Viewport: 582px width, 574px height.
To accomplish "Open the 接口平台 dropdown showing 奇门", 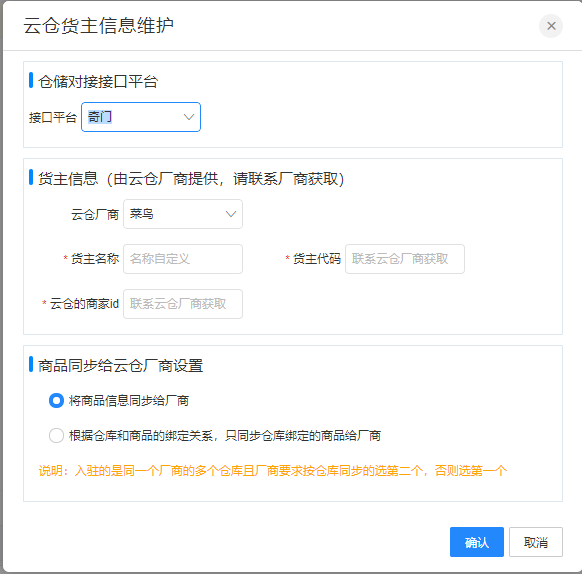I will 141,117.
